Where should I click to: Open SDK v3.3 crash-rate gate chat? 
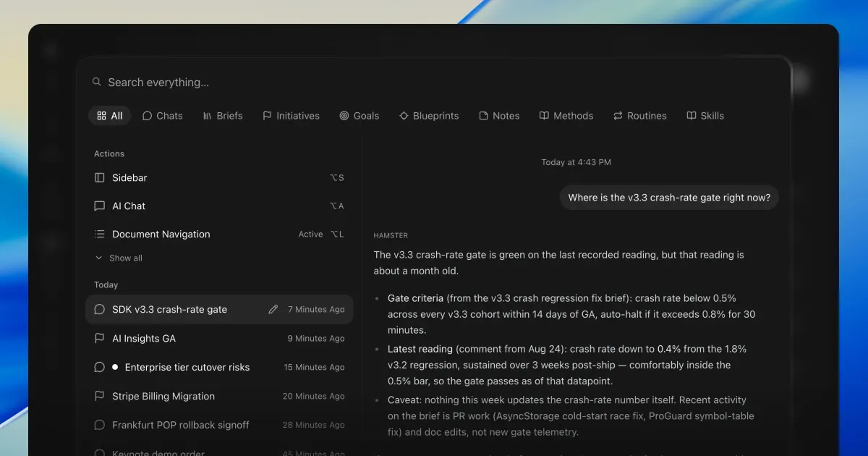click(x=219, y=309)
